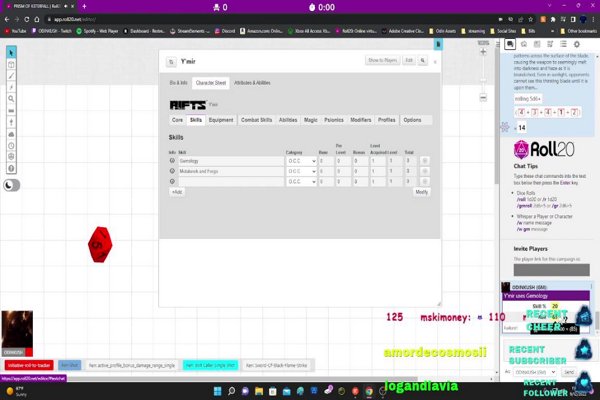Open the Abilities sheet tab
The height and width of the screenshot is (400, 600).
[288, 120]
